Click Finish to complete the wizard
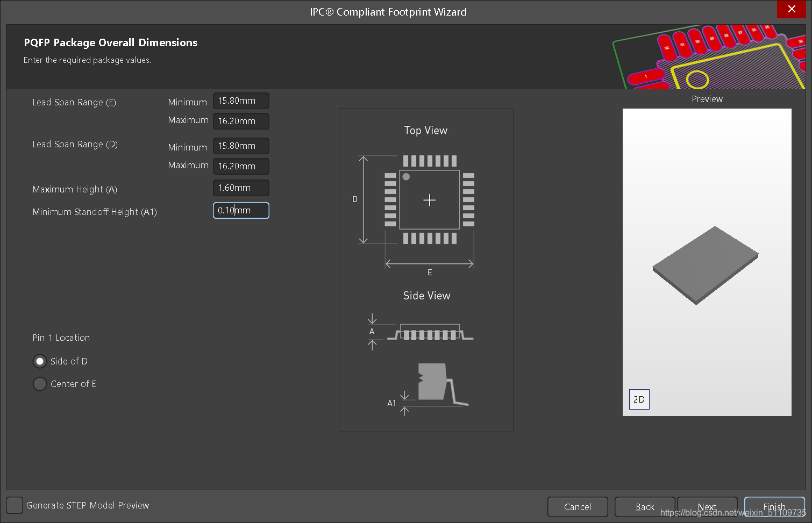This screenshot has width=812, height=523. coord(774,507)
